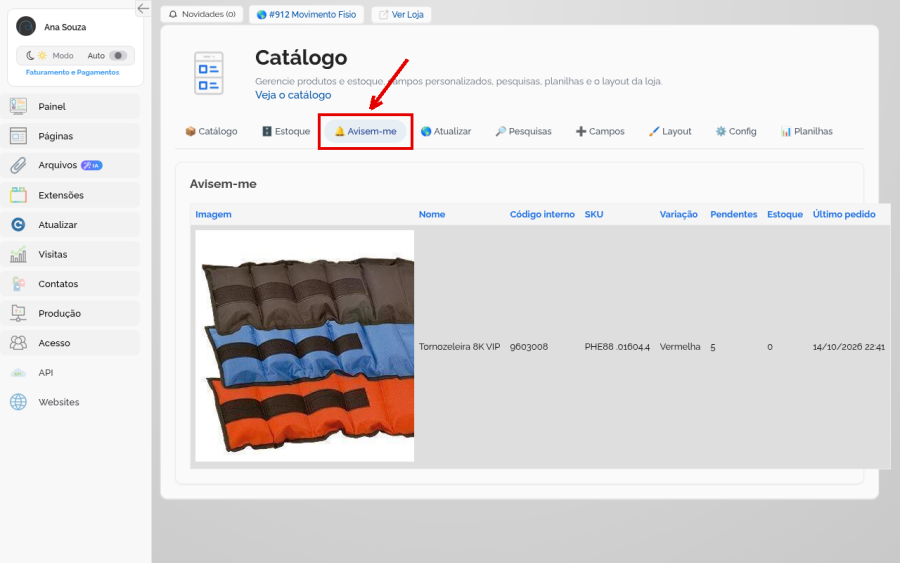The height and width of the screenshot is (563, 900).
Task: Click the Acesso people icon
Action: [18, 343]
